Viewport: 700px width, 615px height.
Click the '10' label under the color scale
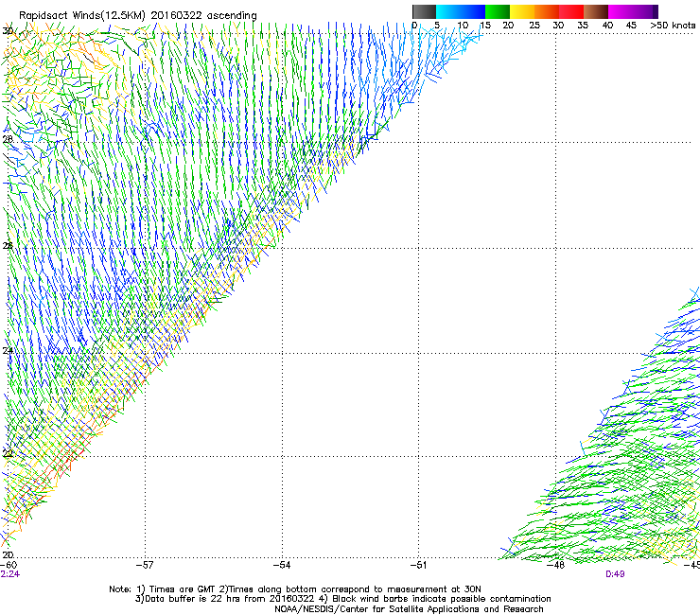[463, 26]
